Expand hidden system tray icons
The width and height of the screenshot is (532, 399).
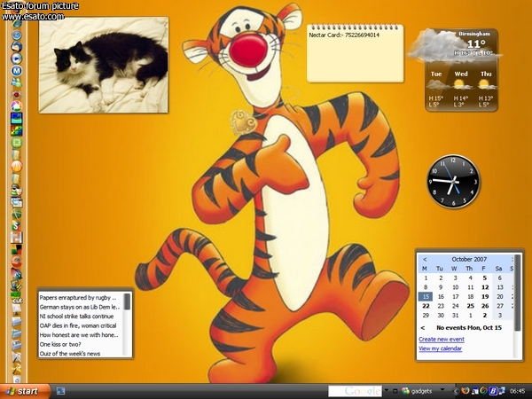(456, 391)
